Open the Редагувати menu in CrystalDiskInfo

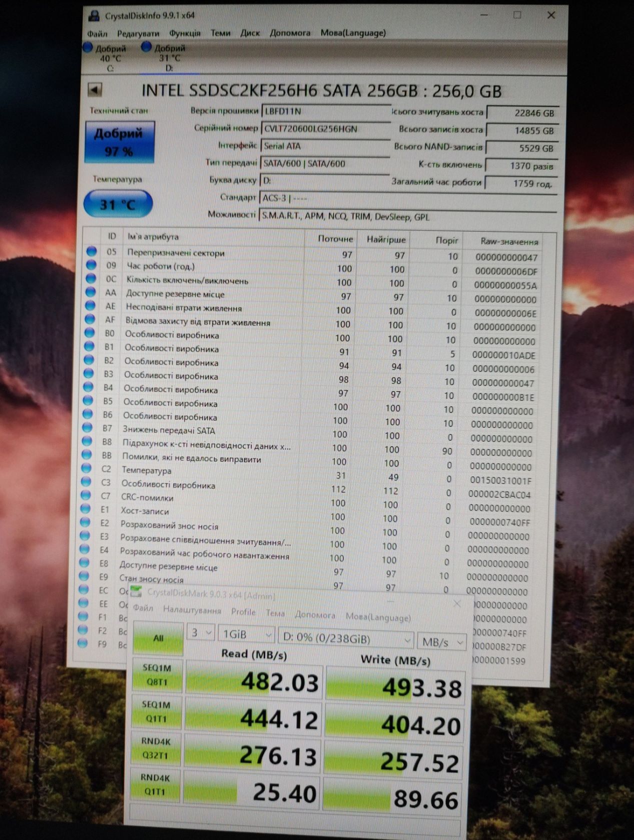138,33
